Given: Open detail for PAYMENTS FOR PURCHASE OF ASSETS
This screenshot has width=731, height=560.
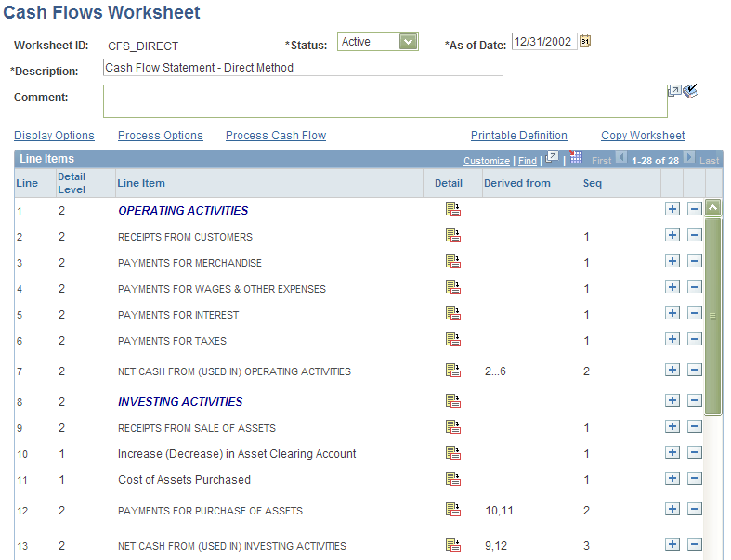Looking at the screenshot, I should (452, 510).
